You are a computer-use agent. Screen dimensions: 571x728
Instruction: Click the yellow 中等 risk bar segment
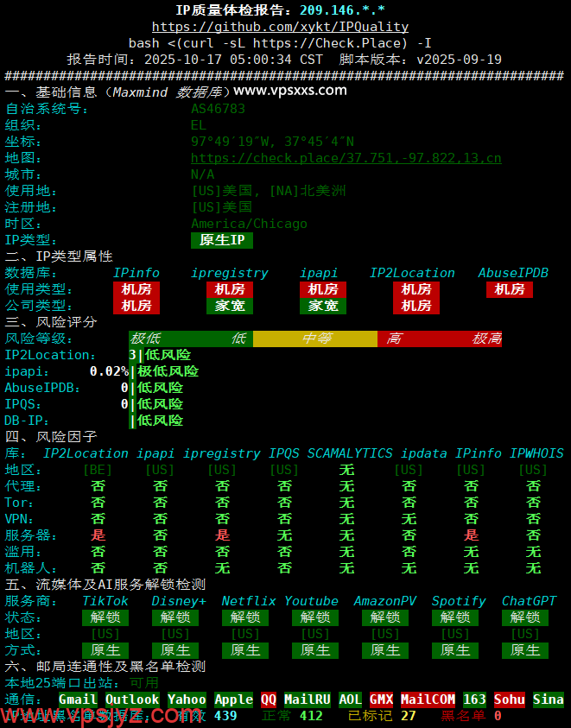coord(315,339)
